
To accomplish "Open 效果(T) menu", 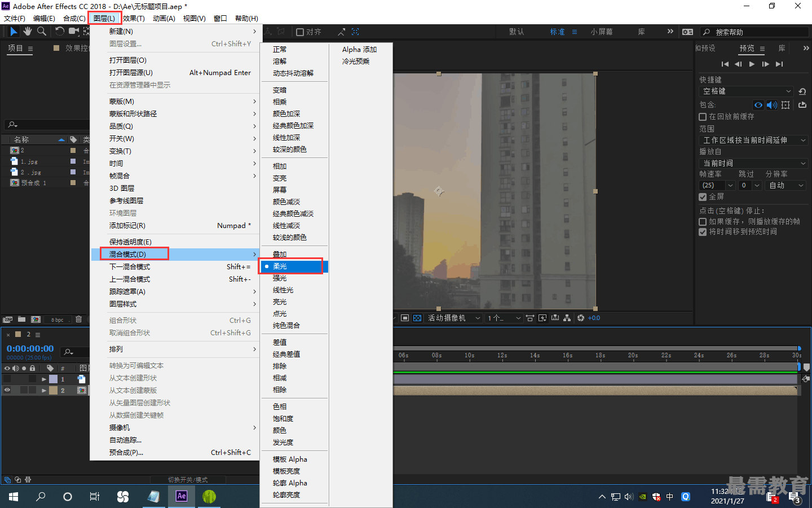I will coord(134,18).
